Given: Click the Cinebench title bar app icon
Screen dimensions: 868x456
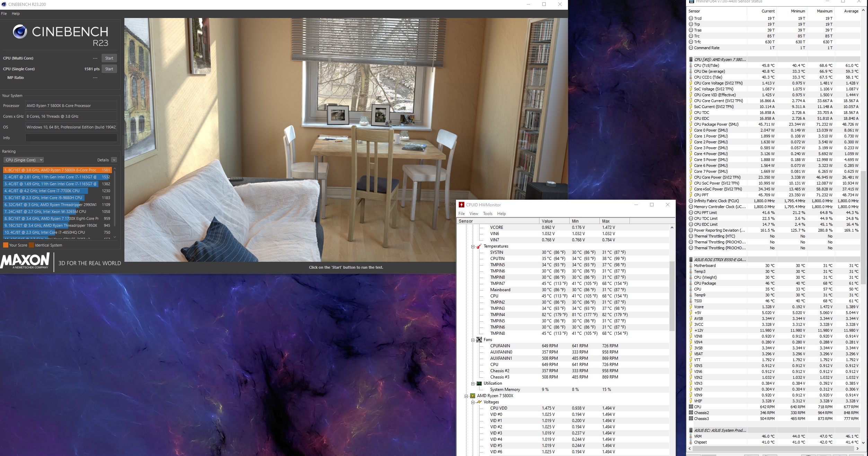Looking at the screenshot, I should pyautogui.click(x=4, y=5).
